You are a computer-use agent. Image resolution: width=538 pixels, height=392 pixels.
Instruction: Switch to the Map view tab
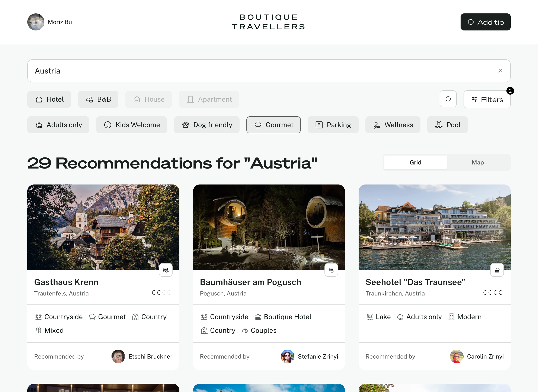pyautogui.click(x=478, y=162)
